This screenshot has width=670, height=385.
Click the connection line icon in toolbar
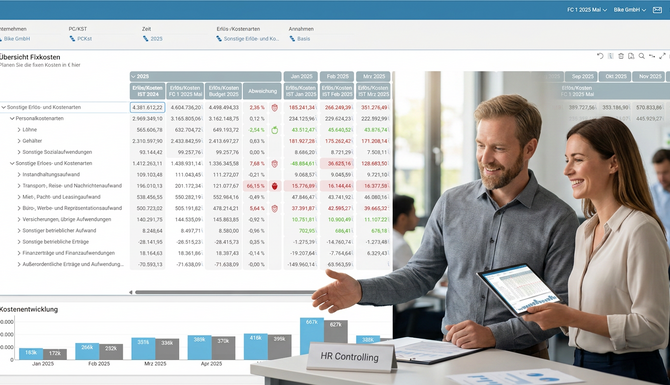point(652,56)
